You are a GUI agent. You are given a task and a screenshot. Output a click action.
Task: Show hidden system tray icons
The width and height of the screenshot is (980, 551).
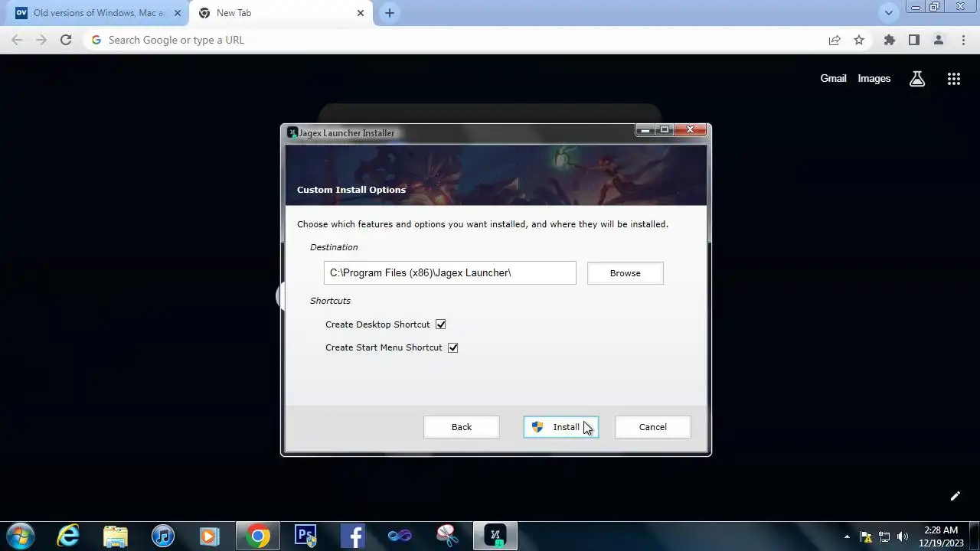[x=847, y=536]
